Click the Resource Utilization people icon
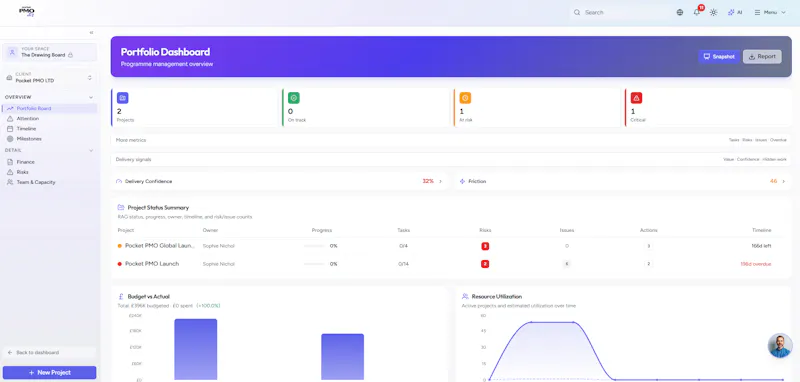This screenshot has width=800, height=382. (465, 296)
